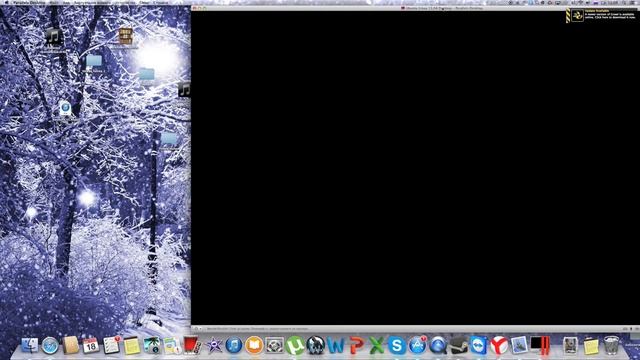Open the Contacts address book icon
The image size is (640, 360).
coord(71,345)
